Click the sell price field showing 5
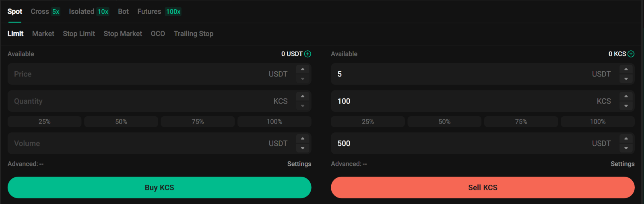 483,74
